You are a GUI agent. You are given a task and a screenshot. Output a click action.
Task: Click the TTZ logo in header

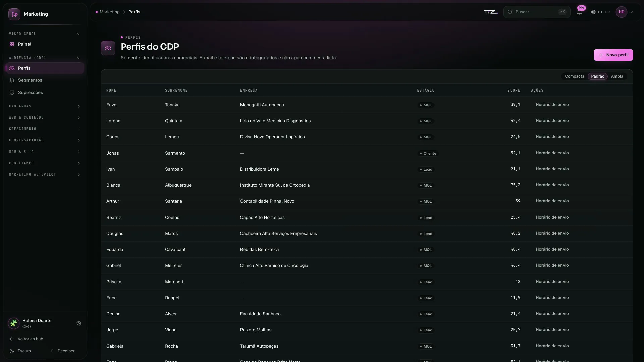coord(491,12)
